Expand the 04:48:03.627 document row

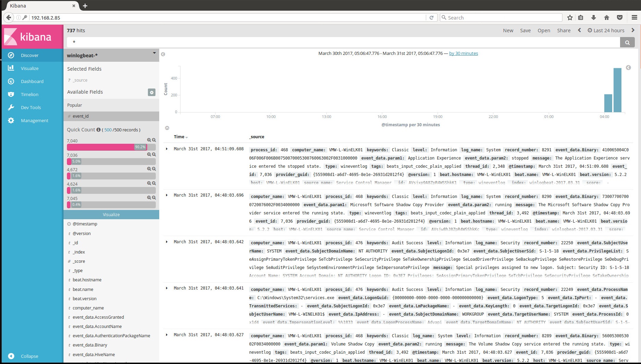pyautogui.click(x=167, y=335)
